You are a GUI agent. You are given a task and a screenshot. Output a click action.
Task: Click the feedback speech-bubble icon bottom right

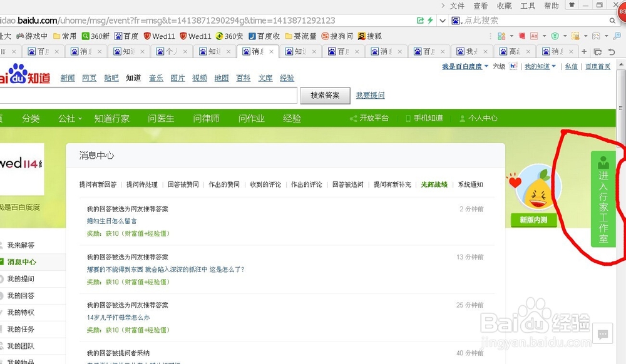click(x=603, y=335)
